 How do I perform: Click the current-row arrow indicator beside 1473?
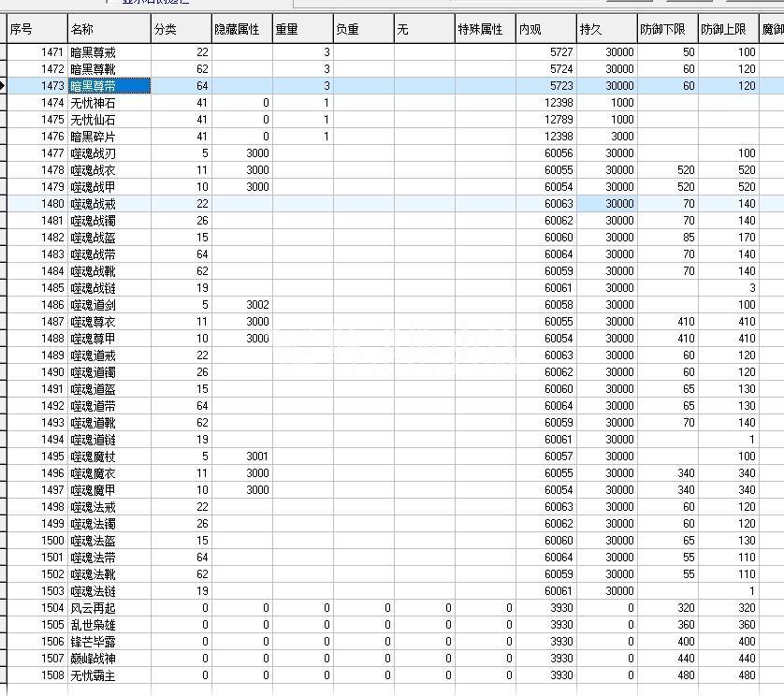click(3, 86)
